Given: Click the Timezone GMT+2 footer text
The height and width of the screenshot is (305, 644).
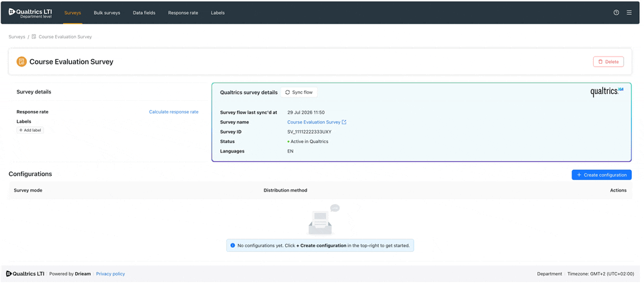Looking at the screenshot, I should (601, 273).
